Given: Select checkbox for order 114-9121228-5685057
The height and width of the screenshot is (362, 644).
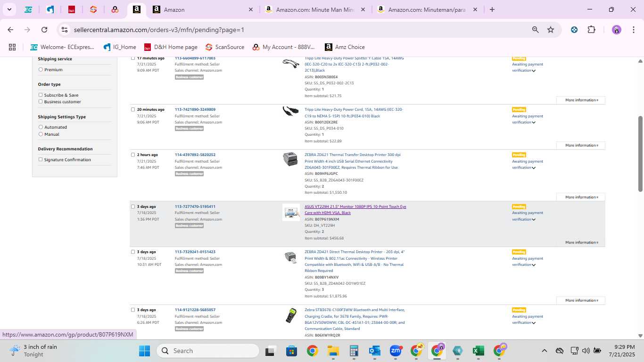Looking at the screenshot, I should point(133,310).
